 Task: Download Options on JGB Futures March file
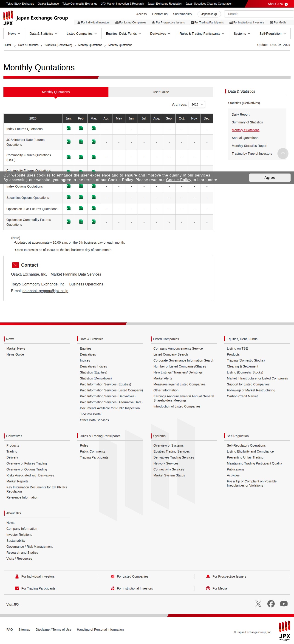pos(94,208)
